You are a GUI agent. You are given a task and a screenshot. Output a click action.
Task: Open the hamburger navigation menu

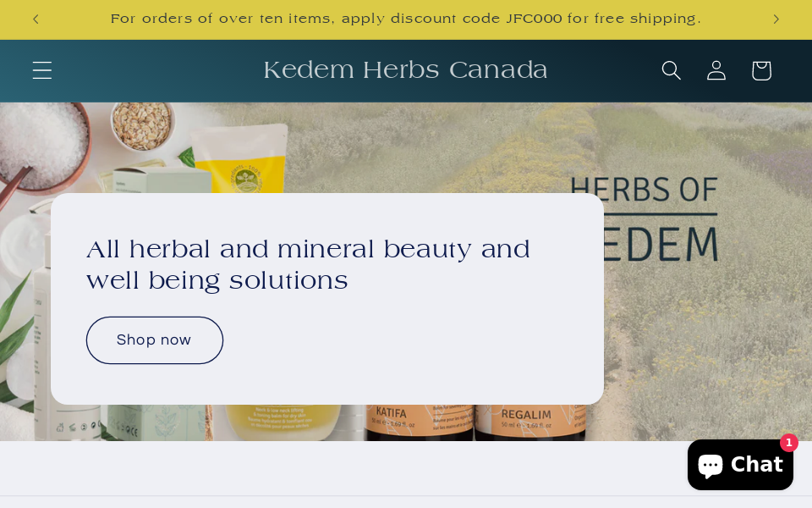(x=41, y=70)
